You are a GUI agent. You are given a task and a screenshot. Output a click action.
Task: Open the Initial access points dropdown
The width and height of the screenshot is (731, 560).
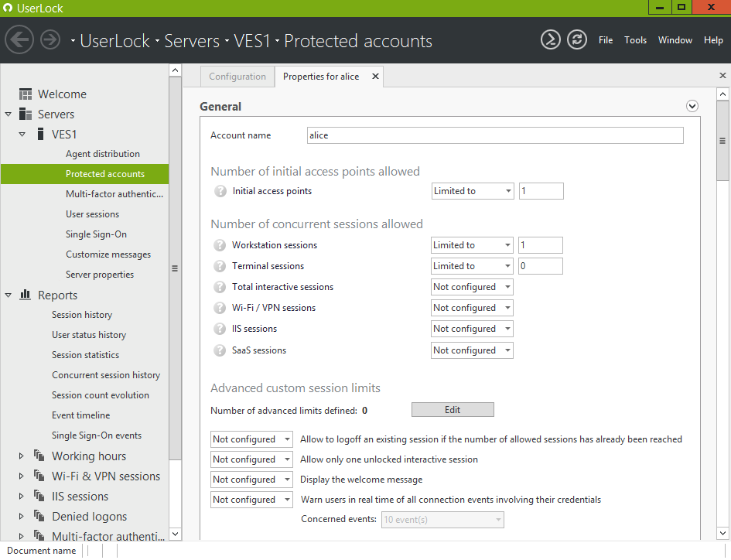pos(473,191)
